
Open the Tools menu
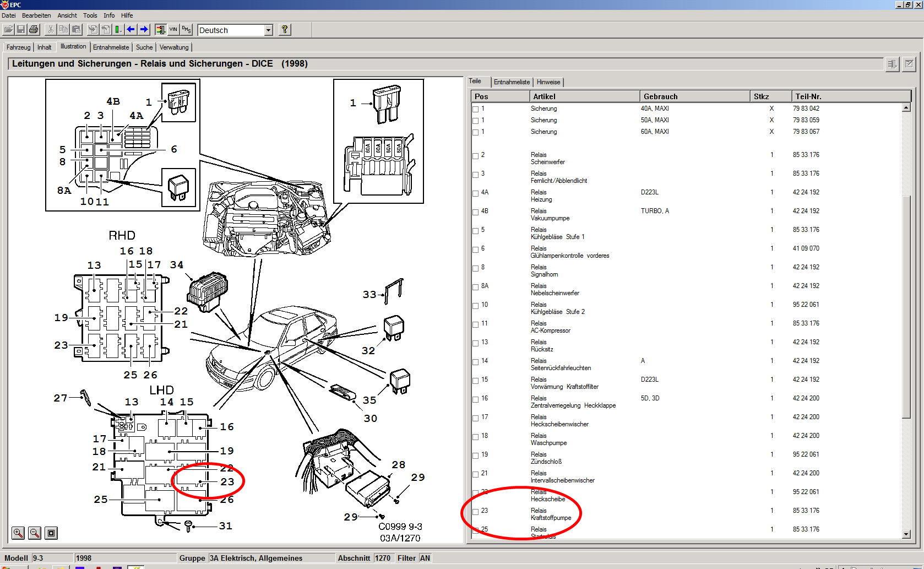(x=90, y=15)
